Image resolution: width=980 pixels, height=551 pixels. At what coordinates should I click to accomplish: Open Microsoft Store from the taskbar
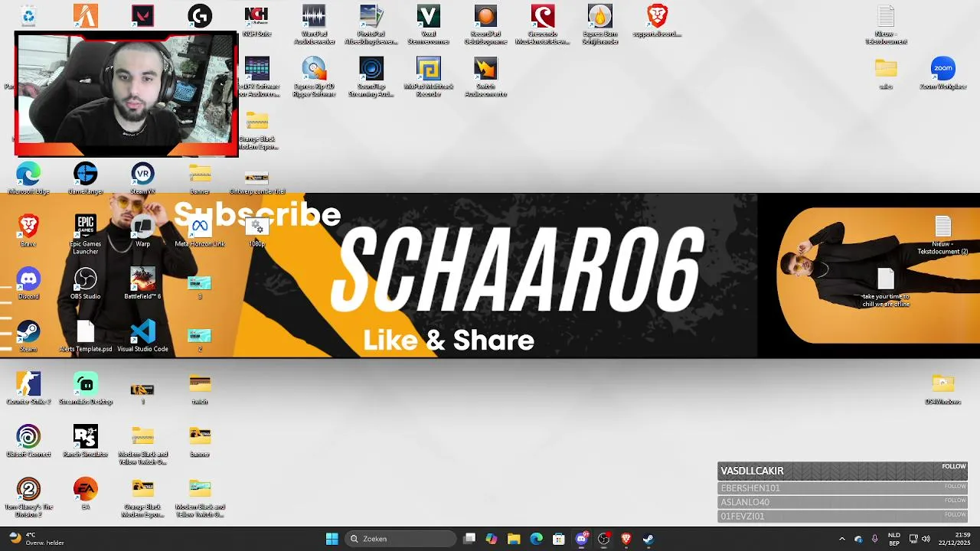coord(559,539)
